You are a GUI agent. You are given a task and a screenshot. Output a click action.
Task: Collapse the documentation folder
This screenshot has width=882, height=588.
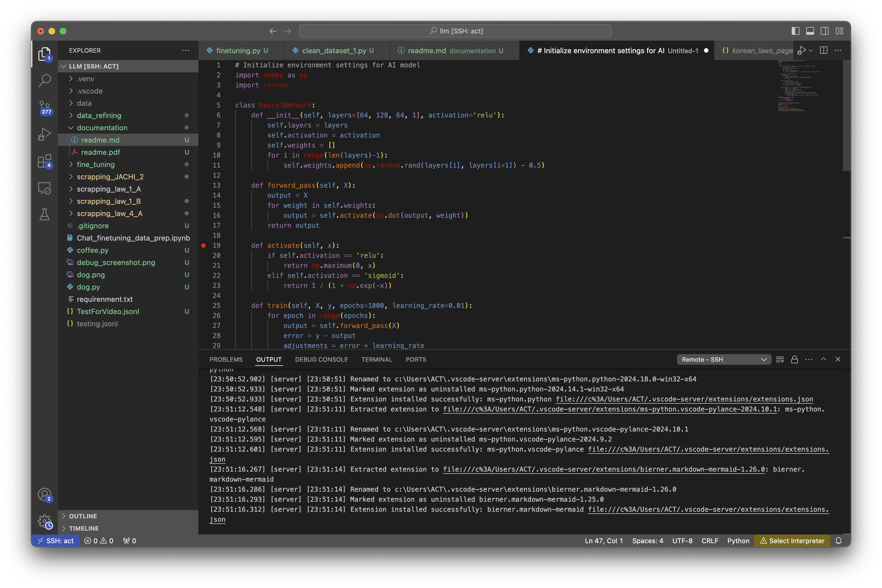(128, 128)
